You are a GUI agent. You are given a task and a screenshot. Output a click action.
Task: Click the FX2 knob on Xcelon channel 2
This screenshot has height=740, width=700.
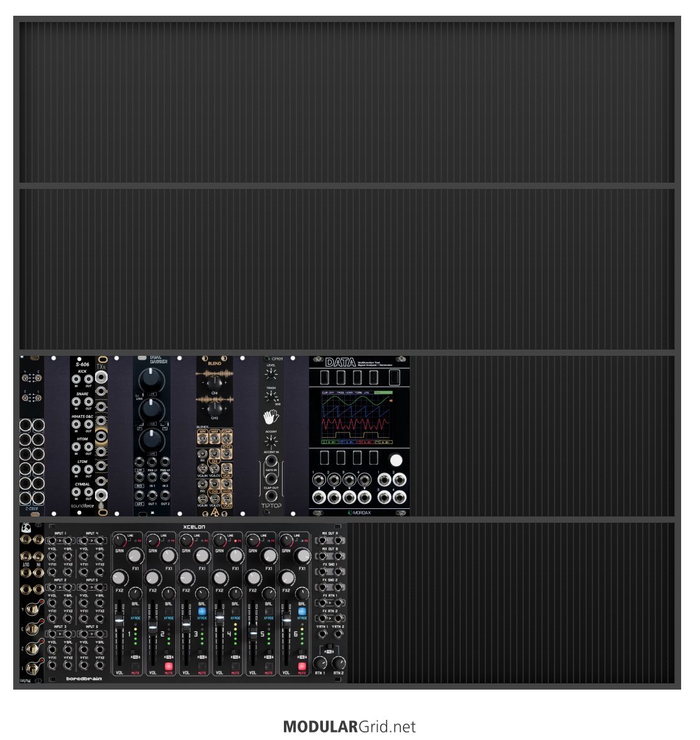tap(152, 577)
